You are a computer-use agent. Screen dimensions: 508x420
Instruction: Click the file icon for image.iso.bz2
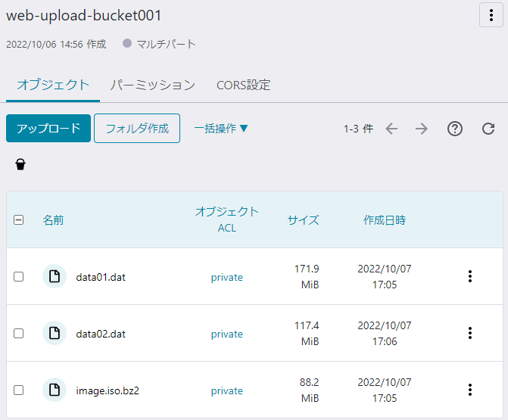[x=55, y=390]
